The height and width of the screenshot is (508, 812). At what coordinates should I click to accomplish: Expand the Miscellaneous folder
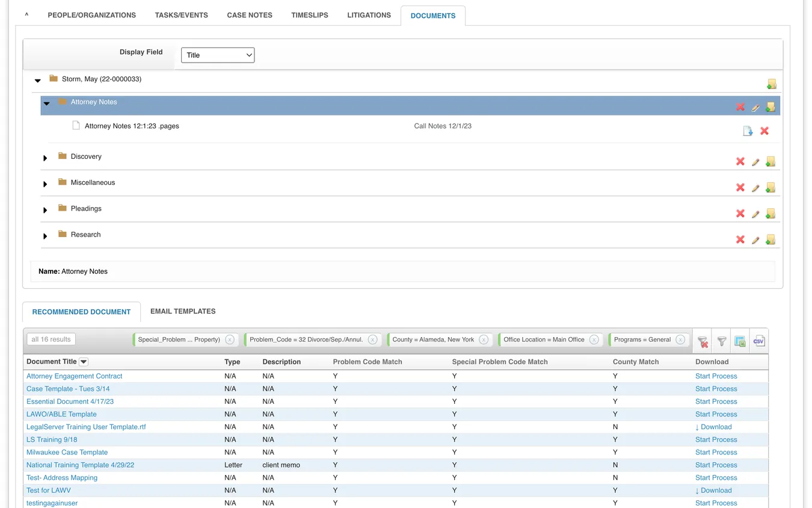tap(45, 184)
